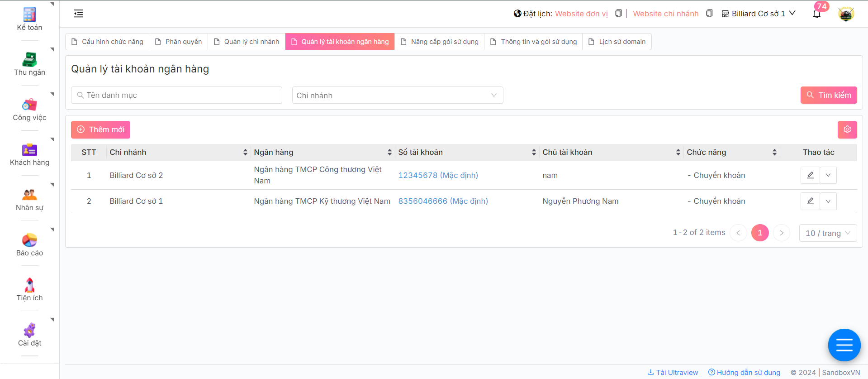868x379 pixels.
Task: Open account number 8356046666 link
Action: [x=442, y=201]
